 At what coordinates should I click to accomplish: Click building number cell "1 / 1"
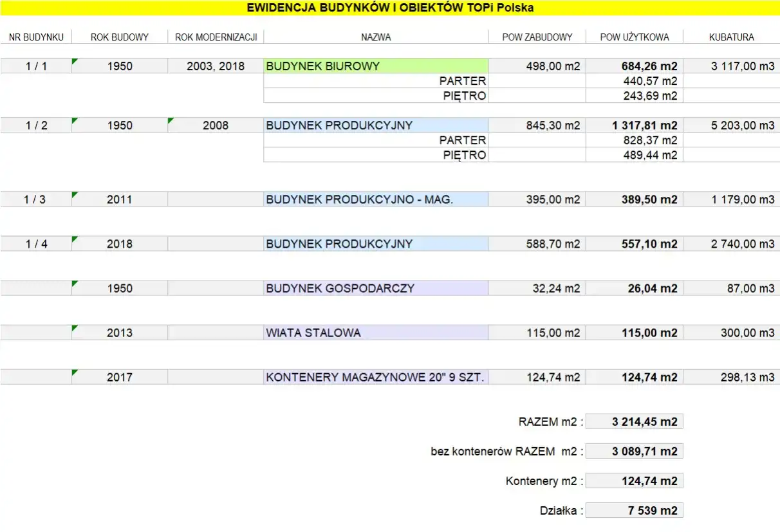tap(36, 66)
